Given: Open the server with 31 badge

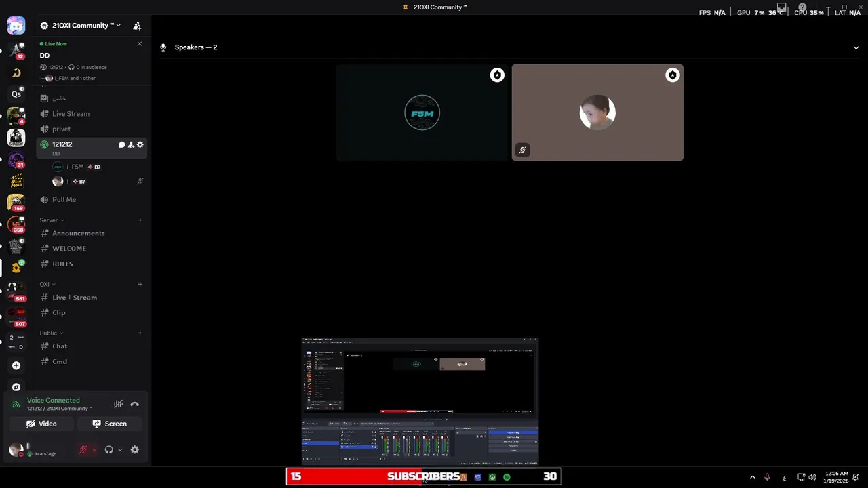Looking at the screenshot, I should tap(16, 160).
